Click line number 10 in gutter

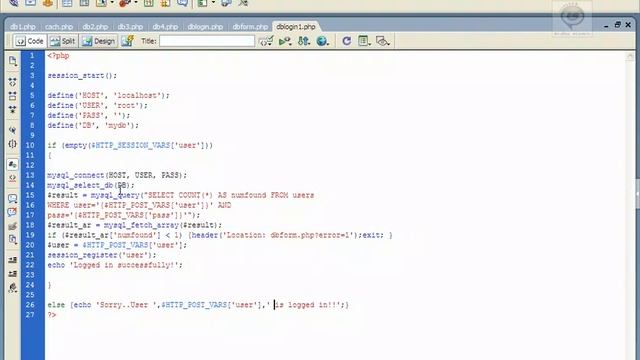point(30,145)
